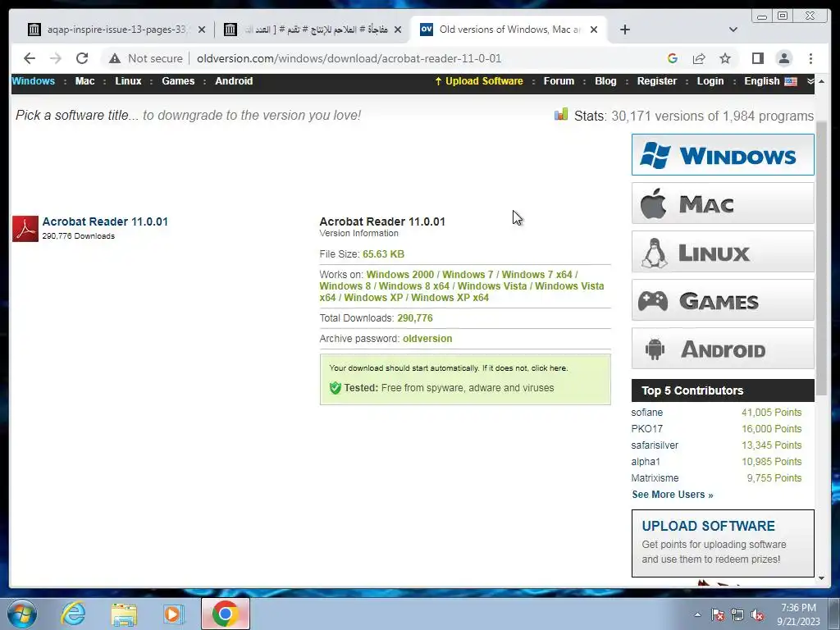840x630 pixels.
Task: Open Mac in the top nav
Action: [x=84, y=81]
